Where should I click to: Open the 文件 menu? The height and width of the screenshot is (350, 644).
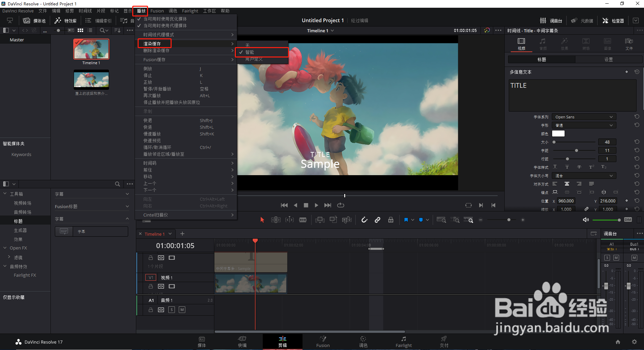[x=43, y=11]
